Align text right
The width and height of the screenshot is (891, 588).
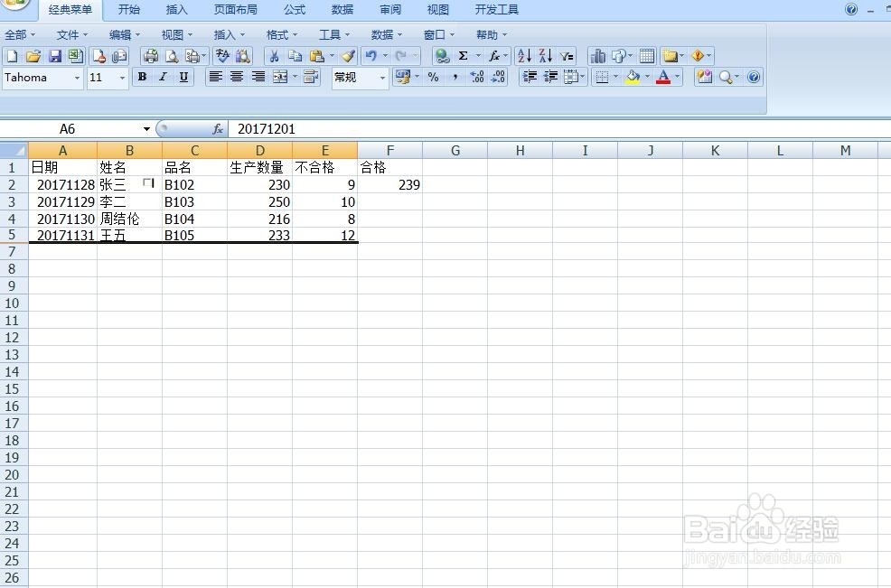(x=258, y=77)
